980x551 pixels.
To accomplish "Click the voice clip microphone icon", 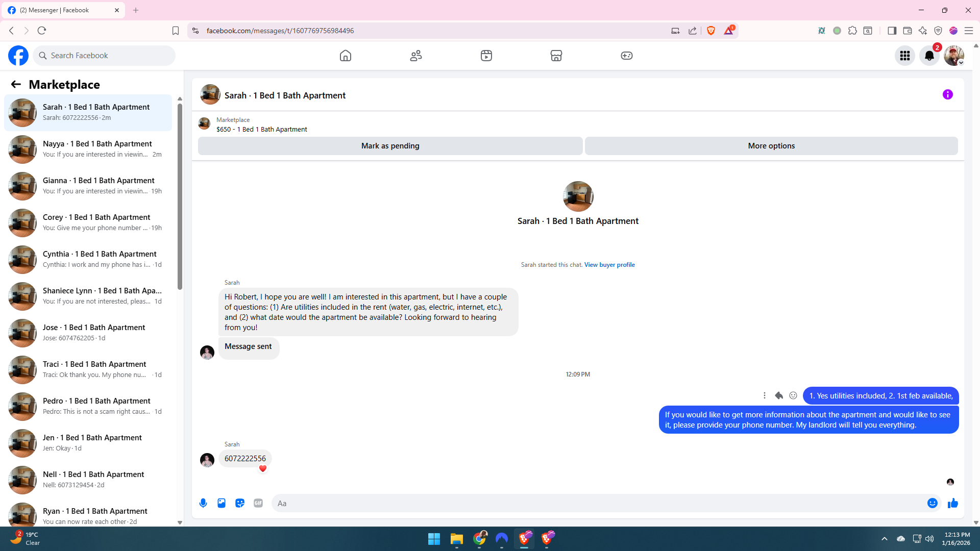I will [x=203, y=503].
